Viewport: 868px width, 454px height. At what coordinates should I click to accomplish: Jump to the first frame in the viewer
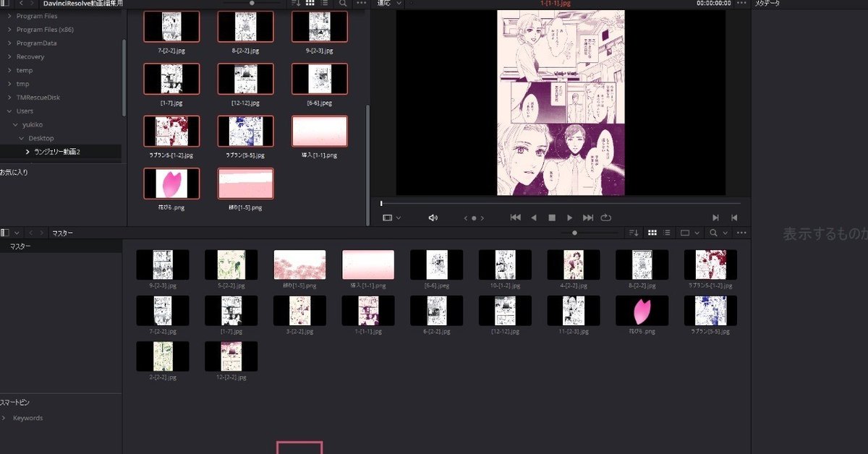[x=515, y=218]
